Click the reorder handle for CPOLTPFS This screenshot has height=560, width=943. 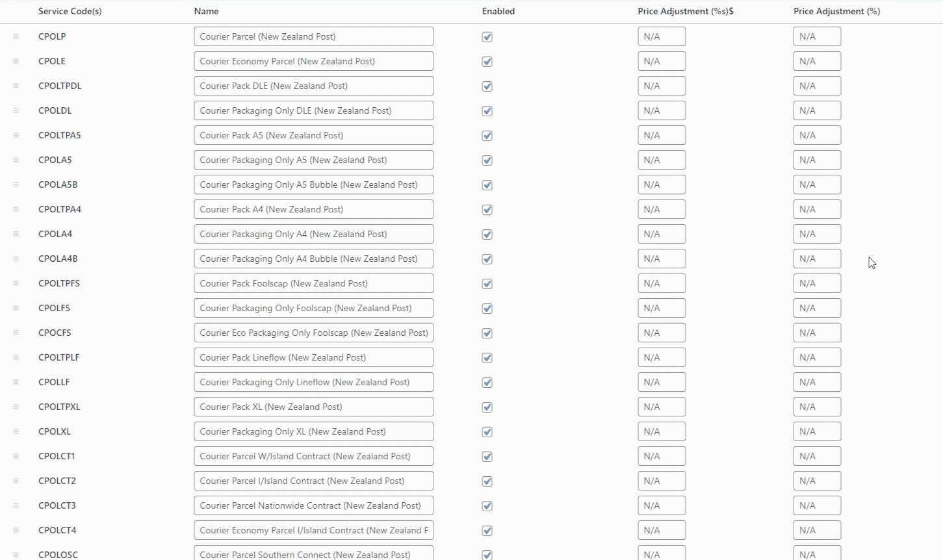16,283
